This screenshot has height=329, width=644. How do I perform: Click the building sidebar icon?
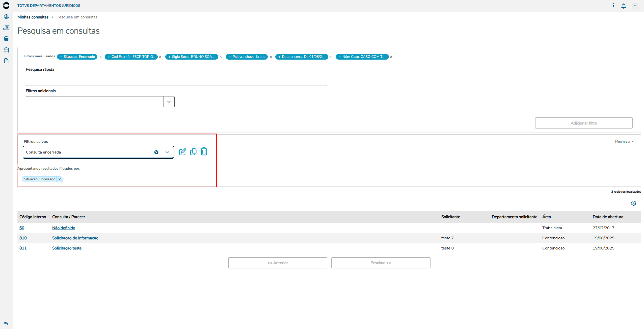(x=6, y=50)
